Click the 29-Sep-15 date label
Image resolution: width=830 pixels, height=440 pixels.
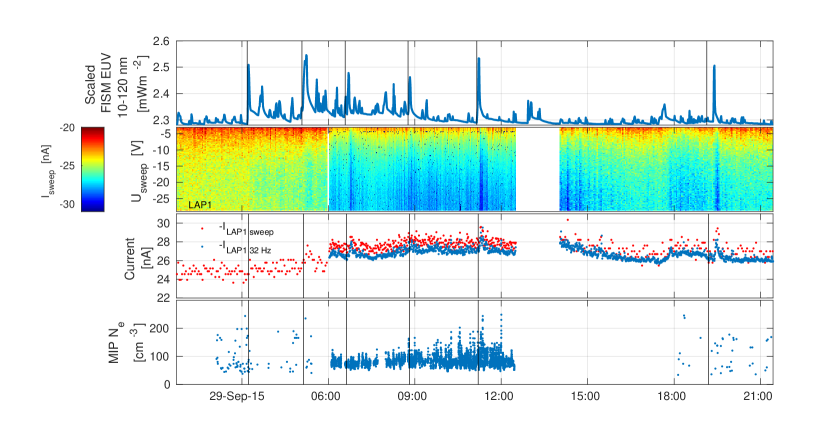point(237,396)
